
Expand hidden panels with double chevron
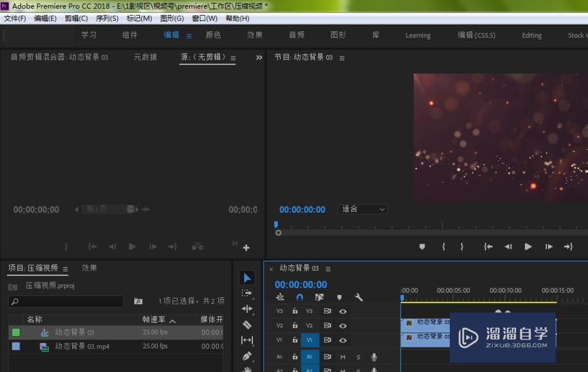coord(259,58)
